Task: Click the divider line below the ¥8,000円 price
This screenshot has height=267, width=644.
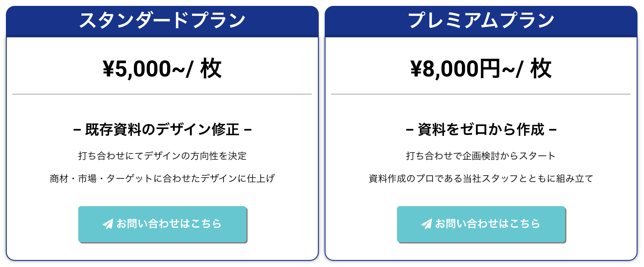Action: 481,94
